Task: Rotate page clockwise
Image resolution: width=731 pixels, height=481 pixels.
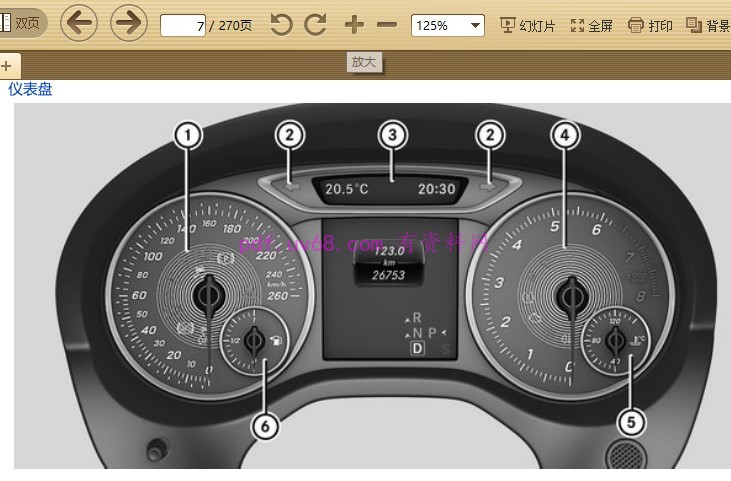Action: (x=316, y=25)
